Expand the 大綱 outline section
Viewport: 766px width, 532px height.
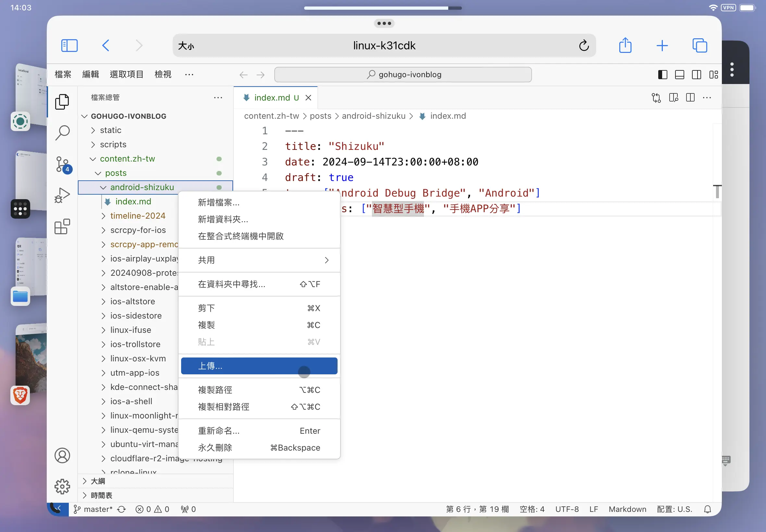98,481
